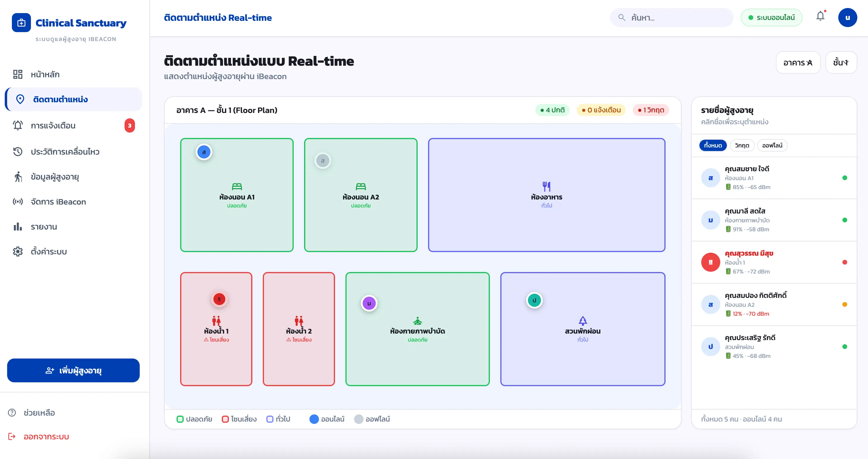
Task: Select the ออฟไลน์ filter tab
Action: 772,145
